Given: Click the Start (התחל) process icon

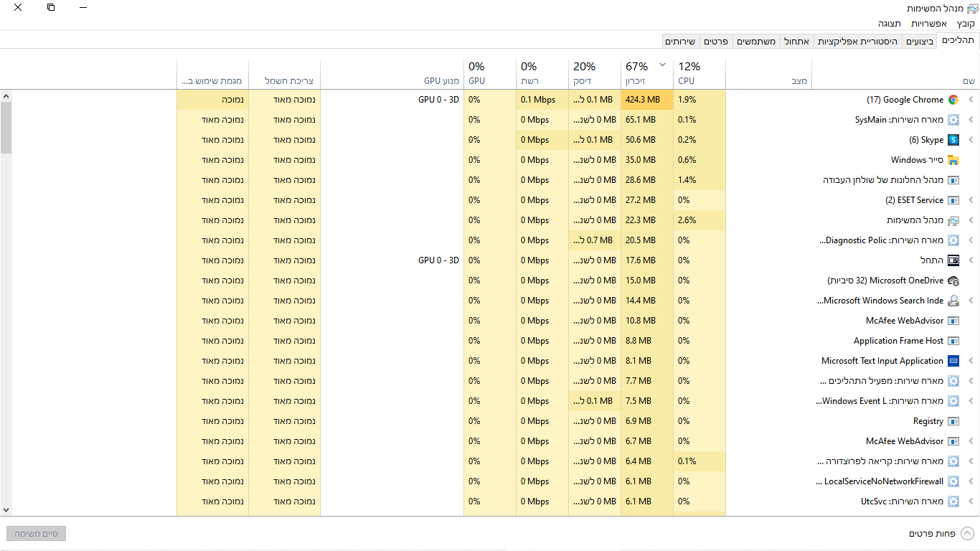Looking at the screenshot, I should pyautogui.click(x=953, y=260).
